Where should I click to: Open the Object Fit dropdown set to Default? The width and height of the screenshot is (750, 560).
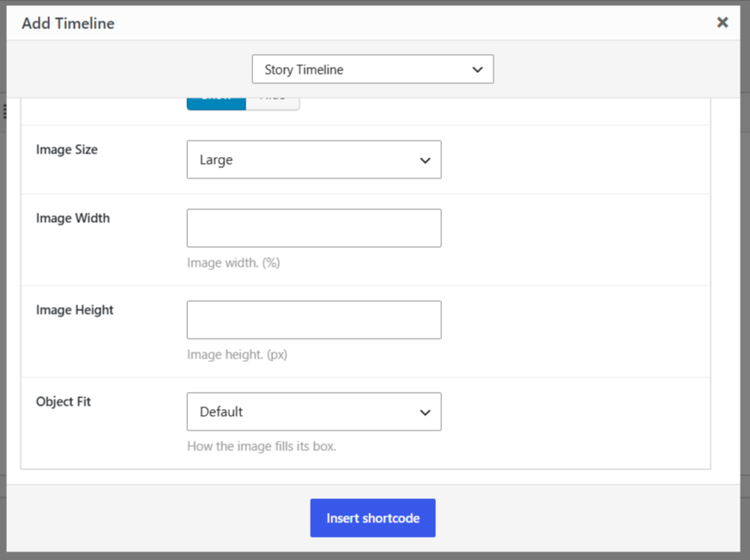314,412
